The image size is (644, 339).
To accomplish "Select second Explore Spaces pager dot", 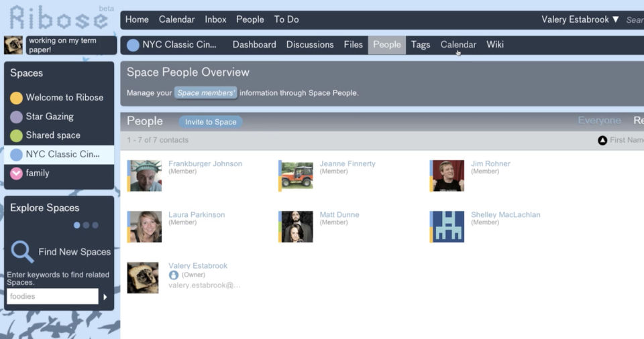I will pyautogui.click(x=86, y=225).
